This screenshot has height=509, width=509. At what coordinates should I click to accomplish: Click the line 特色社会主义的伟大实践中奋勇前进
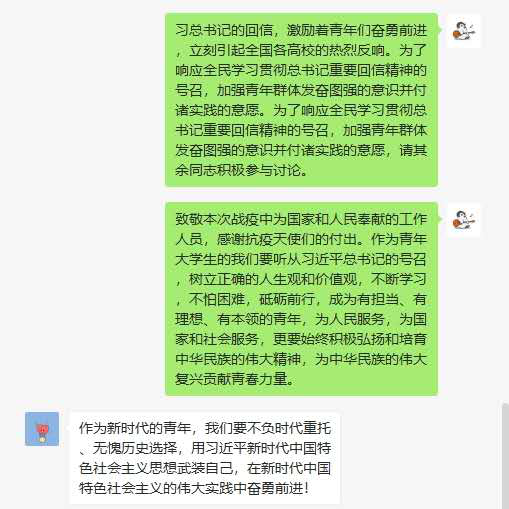[194, 488]
